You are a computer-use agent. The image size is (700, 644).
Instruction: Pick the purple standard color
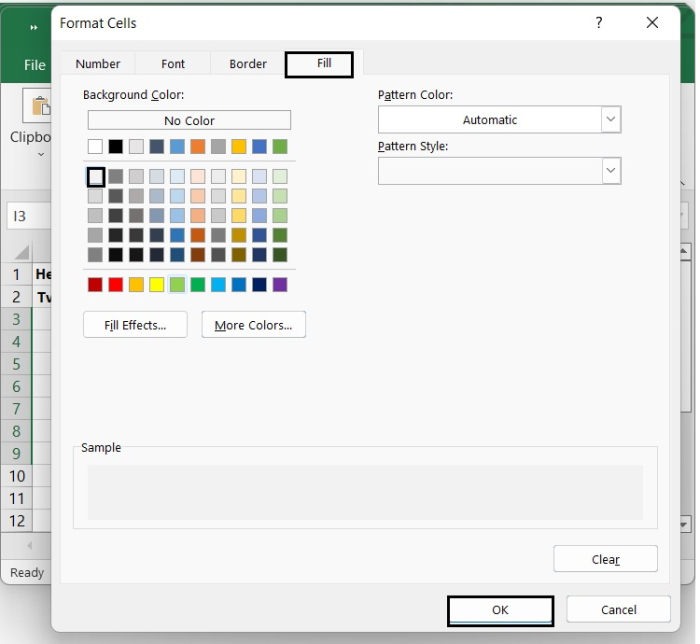pyautogui.click(x=280, y=284)
